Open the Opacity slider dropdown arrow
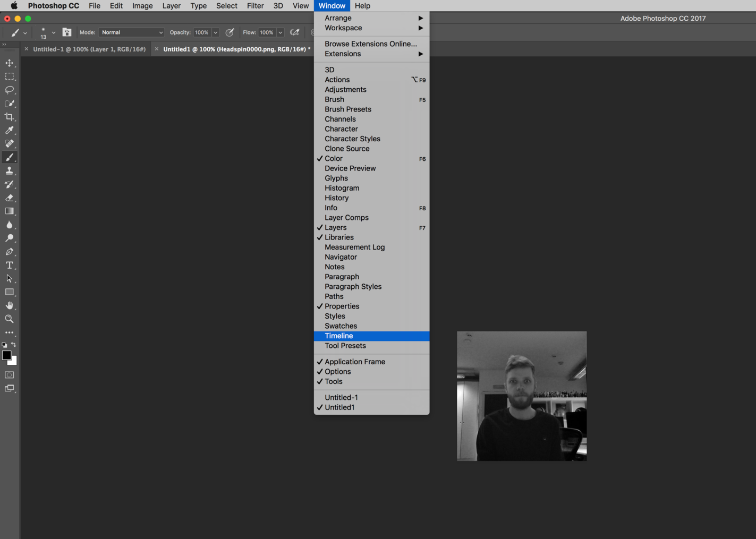756x539 pixels. click(215, 32)
